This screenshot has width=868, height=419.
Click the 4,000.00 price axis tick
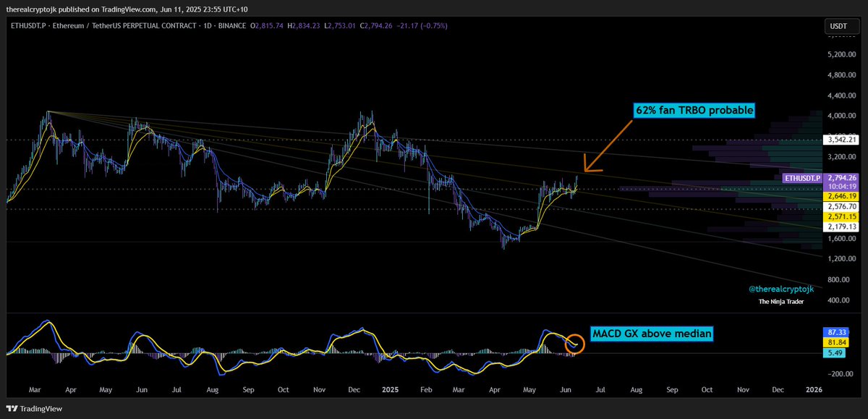[841, 116]
